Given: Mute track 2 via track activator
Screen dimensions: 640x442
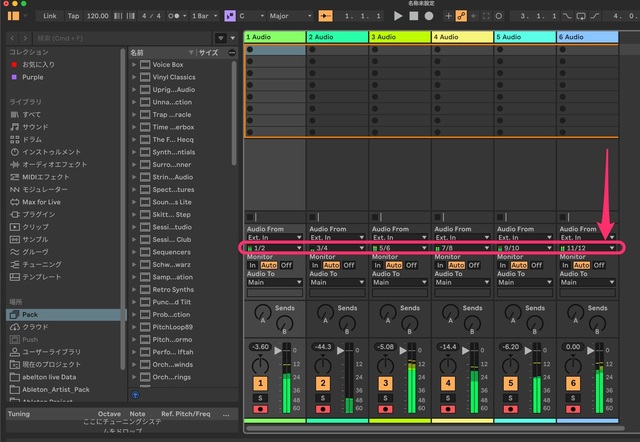Looking at the screenshot, I should click(x=323, y=383).
